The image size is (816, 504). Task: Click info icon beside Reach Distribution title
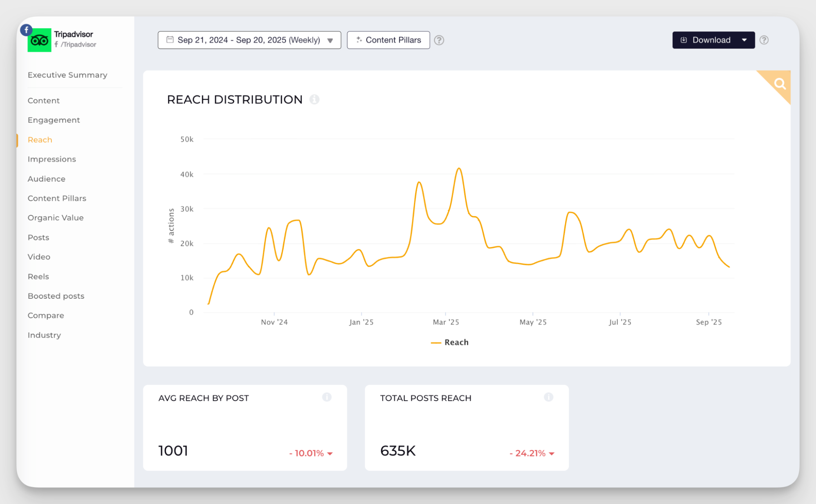tap(314, 99)
